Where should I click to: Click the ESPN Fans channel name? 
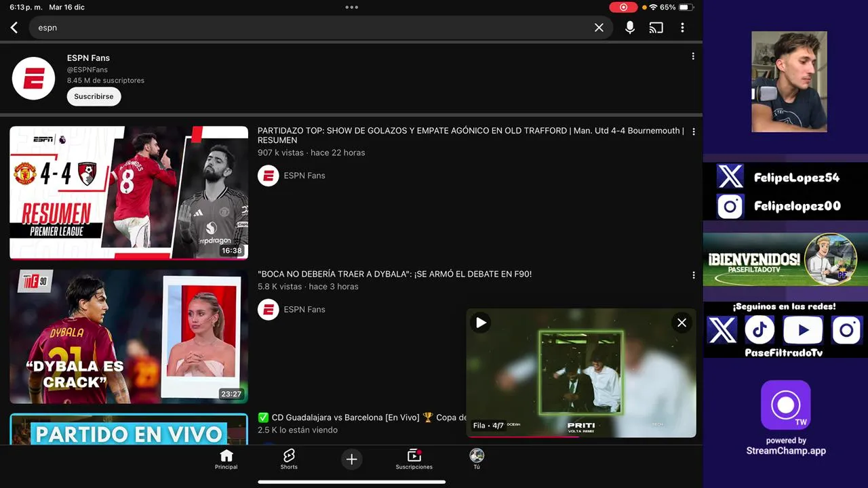pyautogui.click(x=88, y=58)
